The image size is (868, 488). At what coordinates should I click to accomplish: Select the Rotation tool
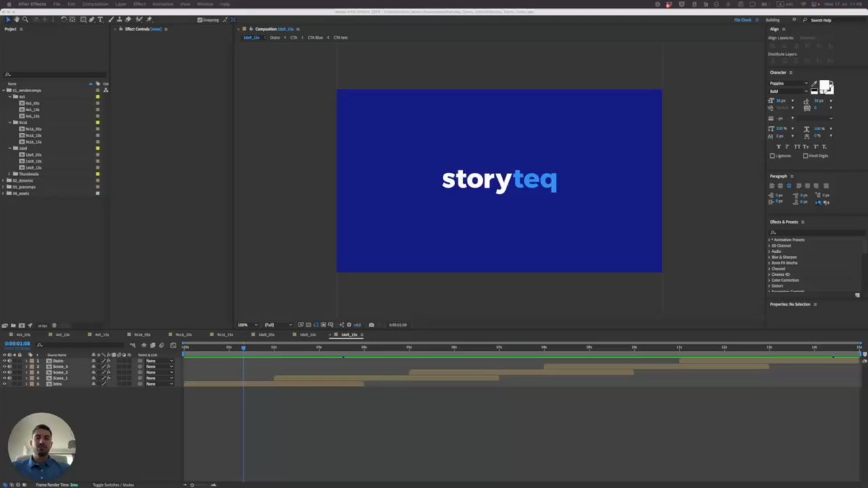[64, 20]
